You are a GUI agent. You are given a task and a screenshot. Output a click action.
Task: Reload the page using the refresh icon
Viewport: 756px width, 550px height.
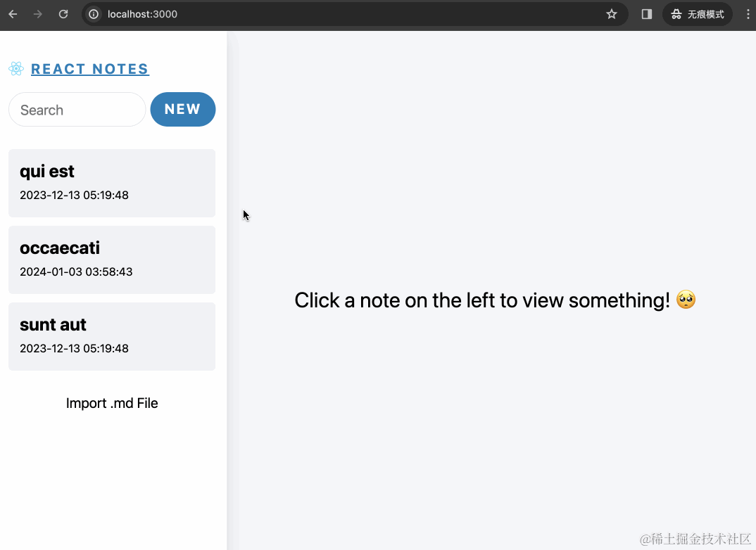coord(63,14)
